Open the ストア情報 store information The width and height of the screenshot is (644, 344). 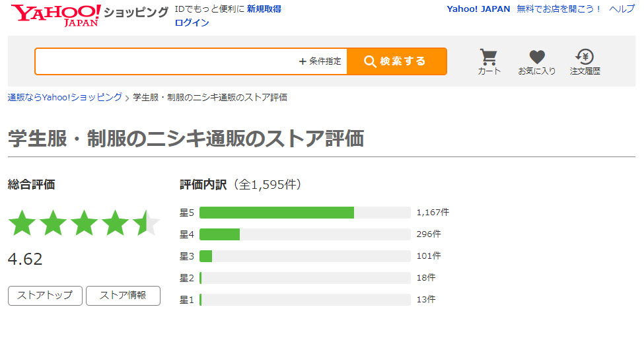(x=123, y=296)
